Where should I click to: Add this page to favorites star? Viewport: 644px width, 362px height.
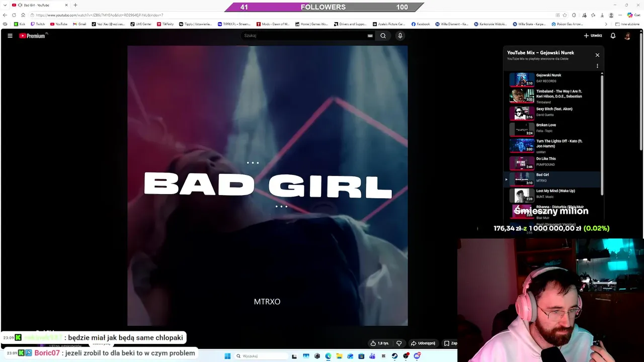[x=565, y=15]
